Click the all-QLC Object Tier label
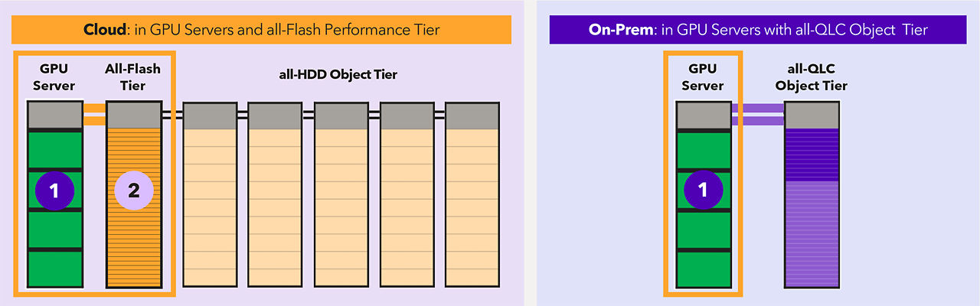The width and height of the screenshot is (980, 306). coord(812,76)
